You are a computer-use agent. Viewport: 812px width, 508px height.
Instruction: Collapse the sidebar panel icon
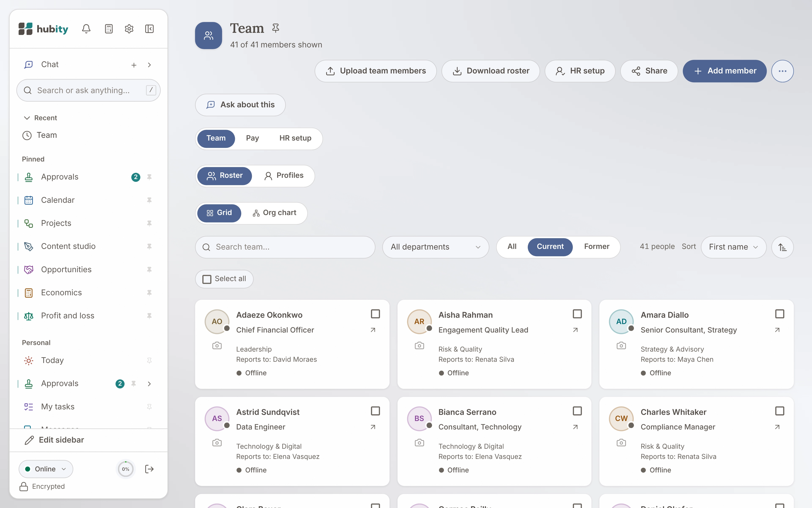point(149,29)
